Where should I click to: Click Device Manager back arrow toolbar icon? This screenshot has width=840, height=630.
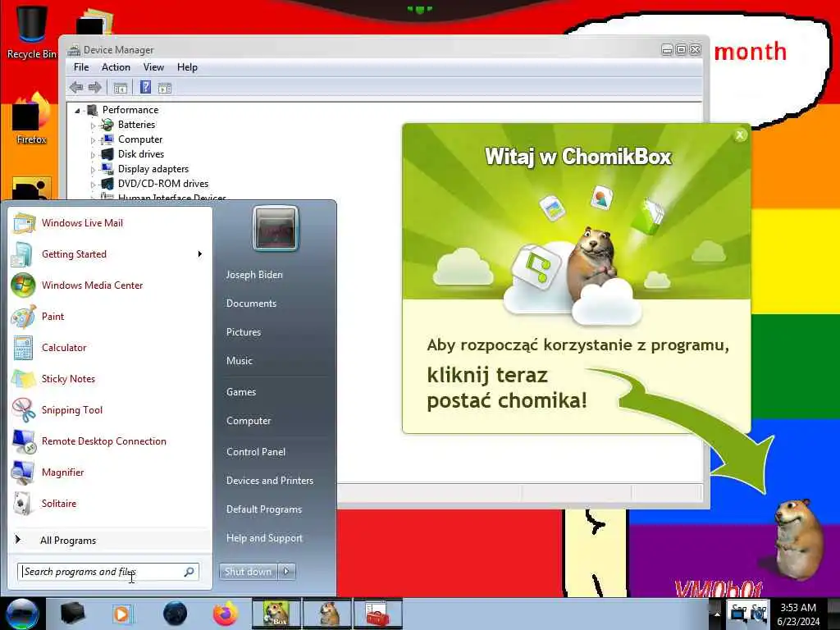point(76,87)
